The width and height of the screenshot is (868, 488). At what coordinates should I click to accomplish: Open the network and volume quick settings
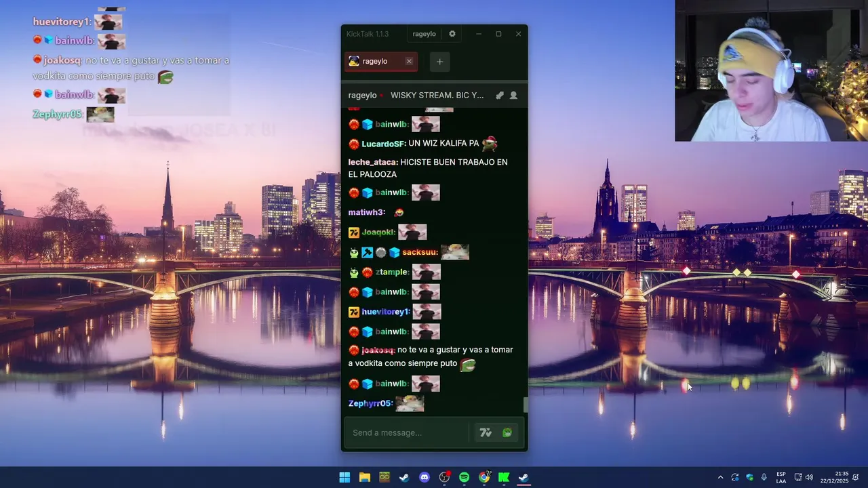pyautogui.click(x=804, y=477)
